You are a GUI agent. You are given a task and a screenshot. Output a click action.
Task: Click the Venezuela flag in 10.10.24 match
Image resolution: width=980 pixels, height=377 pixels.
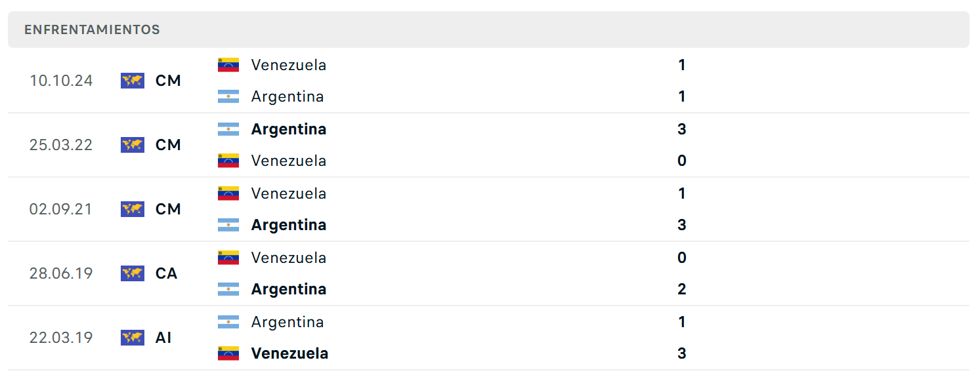tap(228, 65)
